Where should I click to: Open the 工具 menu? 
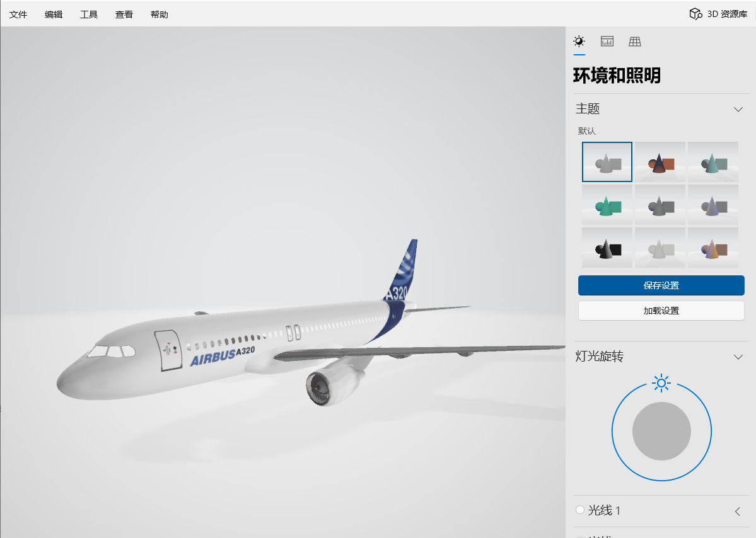[89, 14]
